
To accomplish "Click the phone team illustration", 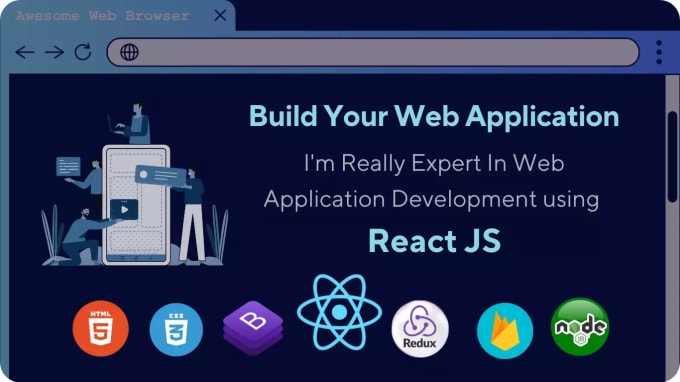I will (134, 183).
